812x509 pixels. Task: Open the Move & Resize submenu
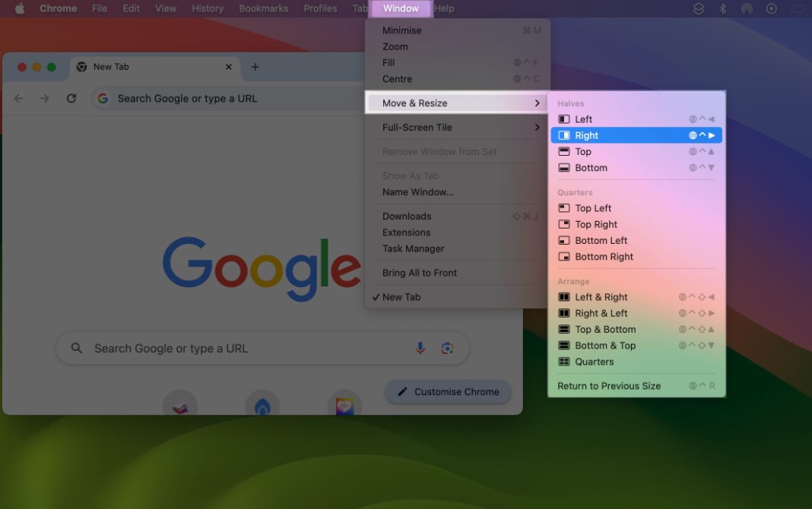[x=414, y=103]
